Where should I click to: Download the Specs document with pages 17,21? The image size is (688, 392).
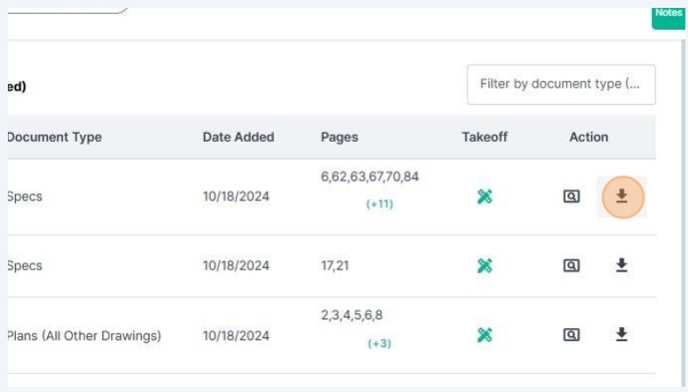coord(621,265)
